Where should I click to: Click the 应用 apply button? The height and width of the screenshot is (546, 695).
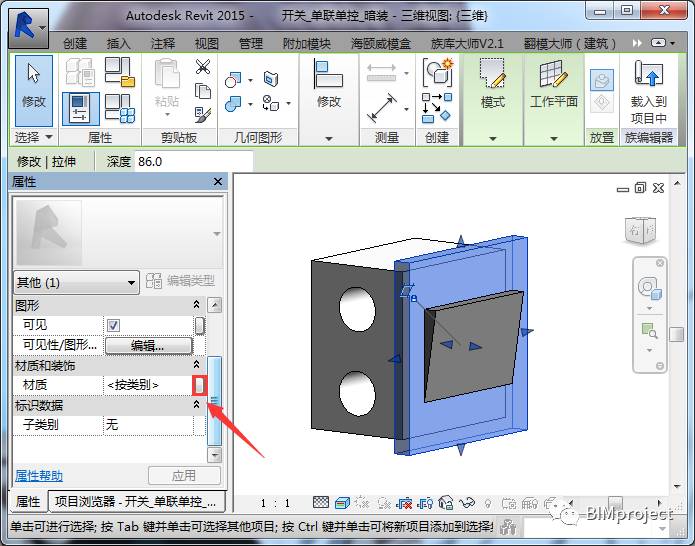pyautogui.click(x=184, y=476)
